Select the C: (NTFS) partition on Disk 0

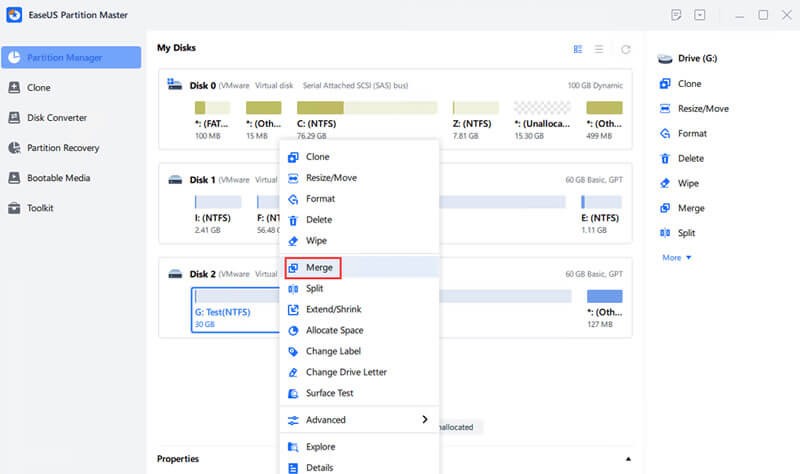click(x=367, y=120)
